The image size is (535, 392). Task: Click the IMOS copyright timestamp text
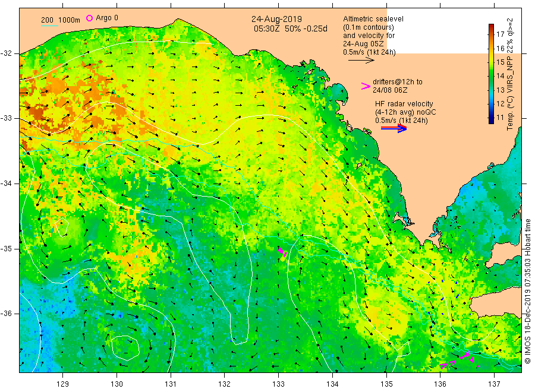click(x=527, y=292)
